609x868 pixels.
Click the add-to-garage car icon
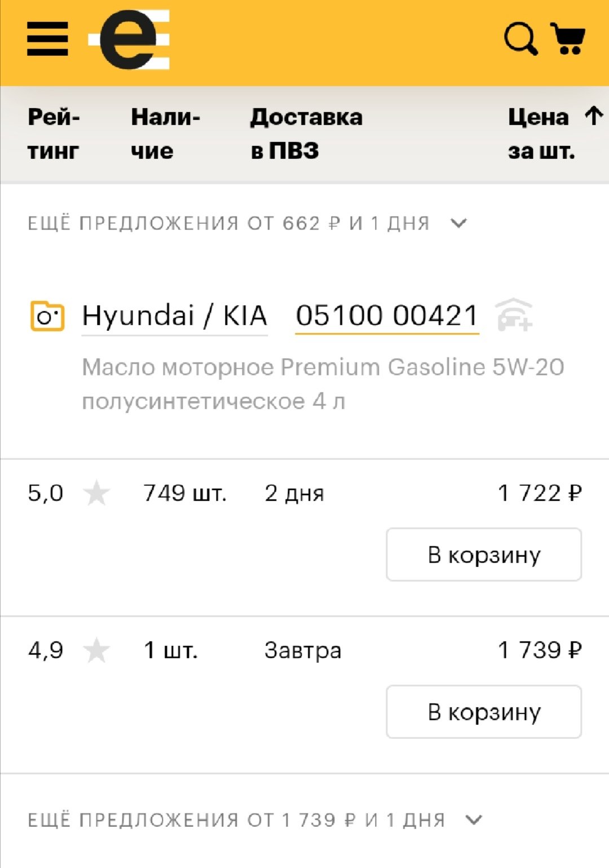click(514, 315)
